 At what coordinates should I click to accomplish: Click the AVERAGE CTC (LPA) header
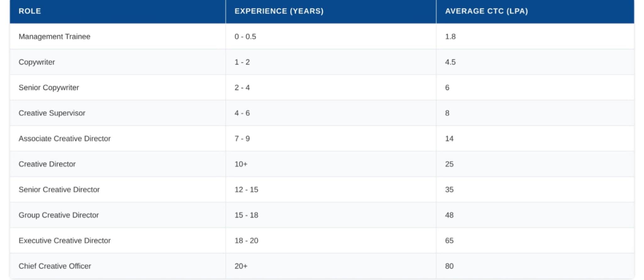(486, 11)
